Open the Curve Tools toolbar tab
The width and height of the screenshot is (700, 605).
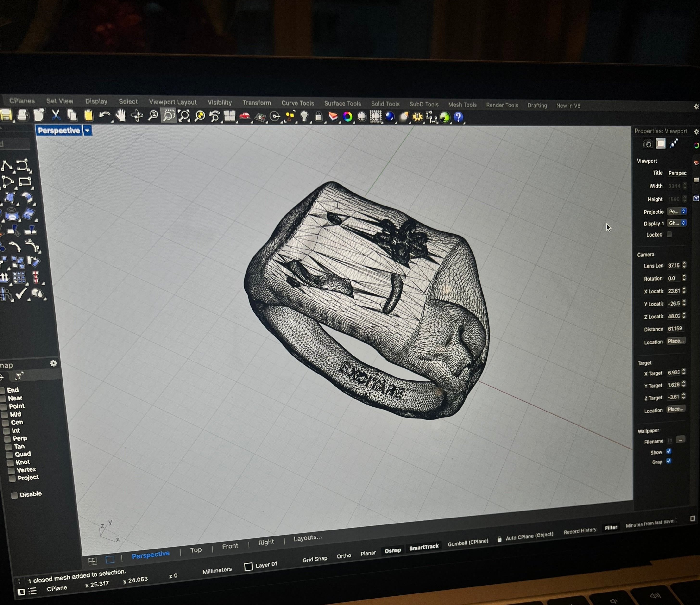point(298,103)
